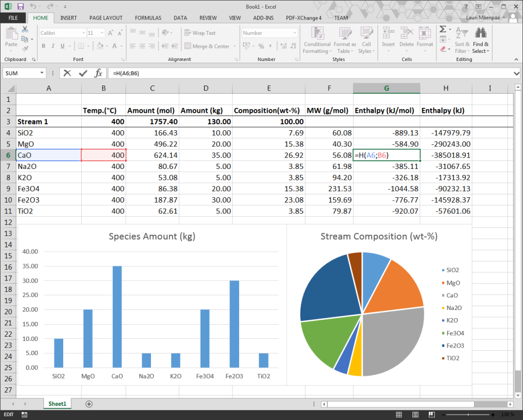The image size is (523, 420).
Task: Click the Sheet1 tab
Action: click(x=57, y=404)
